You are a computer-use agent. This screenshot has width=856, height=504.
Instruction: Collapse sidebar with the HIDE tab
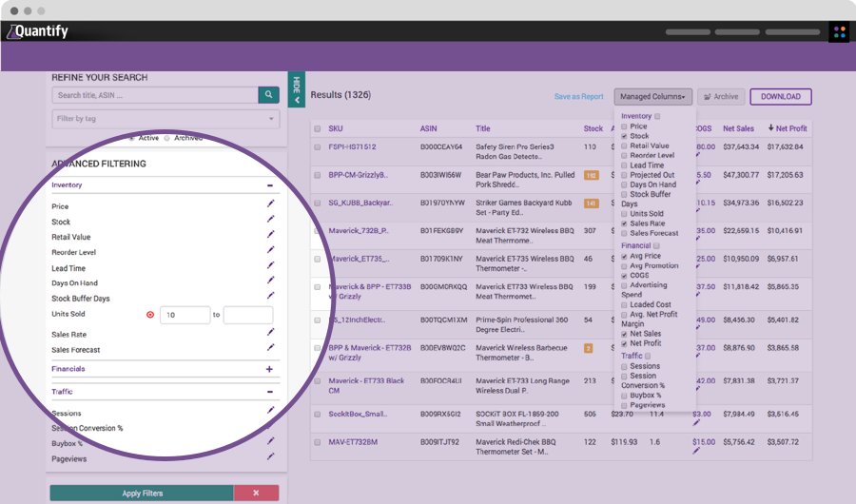tap(297, 89)
